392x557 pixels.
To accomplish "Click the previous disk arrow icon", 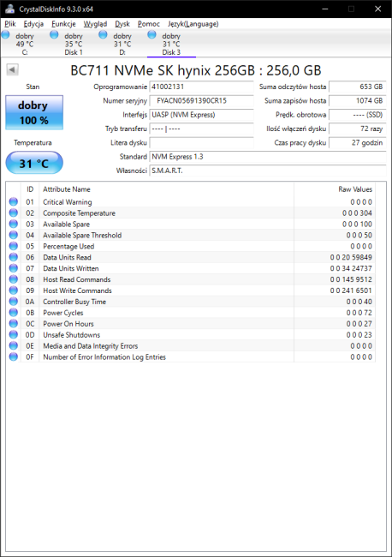I will (13, 69).
